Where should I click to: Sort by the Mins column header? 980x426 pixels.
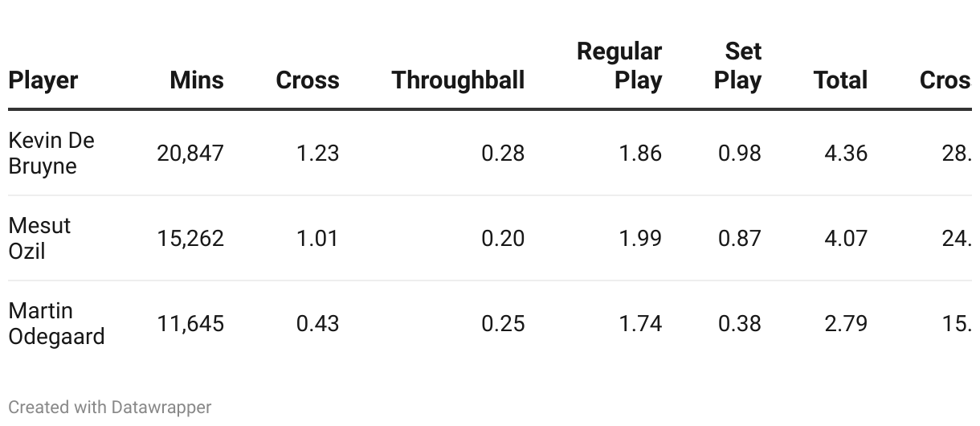[197, 80]
